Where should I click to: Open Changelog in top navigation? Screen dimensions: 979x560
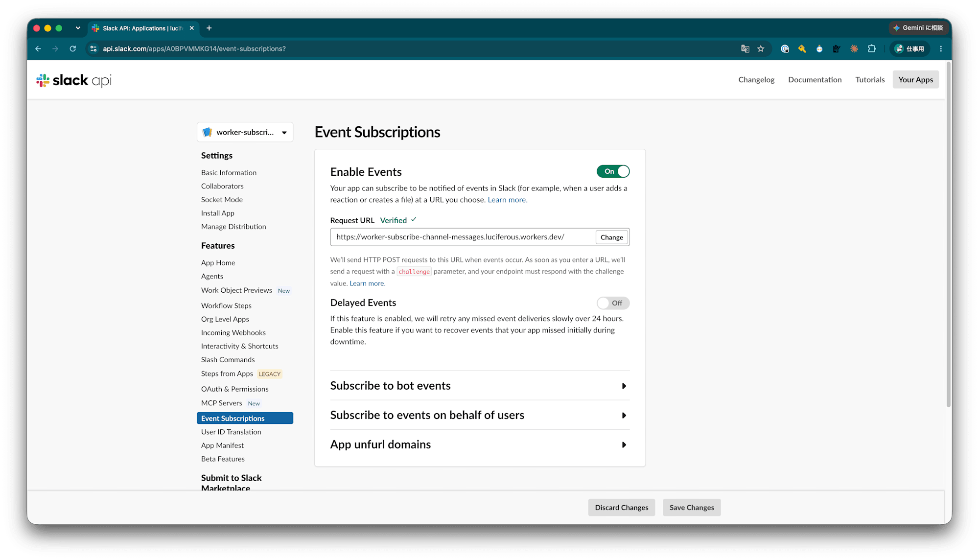[756, 80]
